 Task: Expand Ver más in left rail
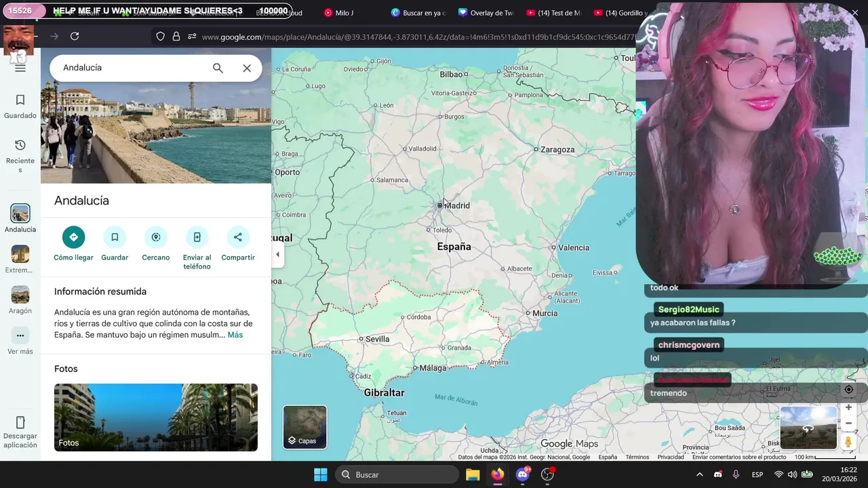coord(20,341)
